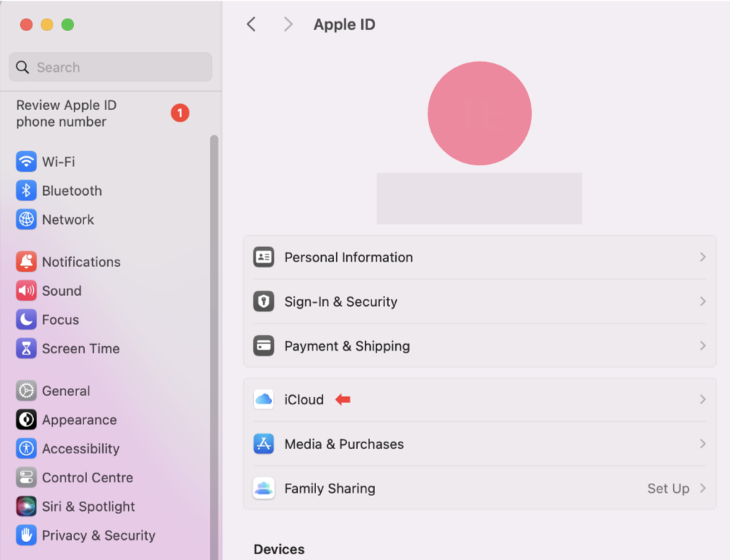This screenshot has width=730, height=560.
Task: Select Privacy & Security in the sidebar
Action: (99, 535)
